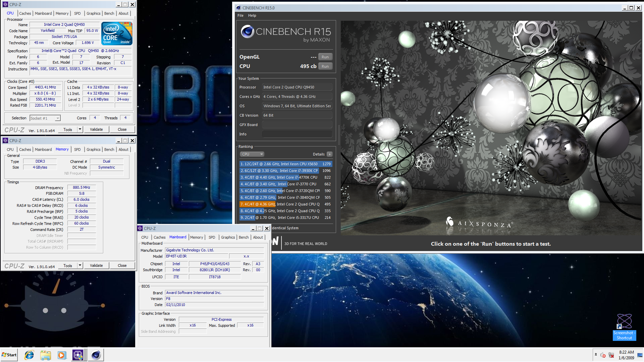The height and width of the screenshot is (362, 644).
Task: Open the File menu in Cinebench
Action: tap(240, 15)
